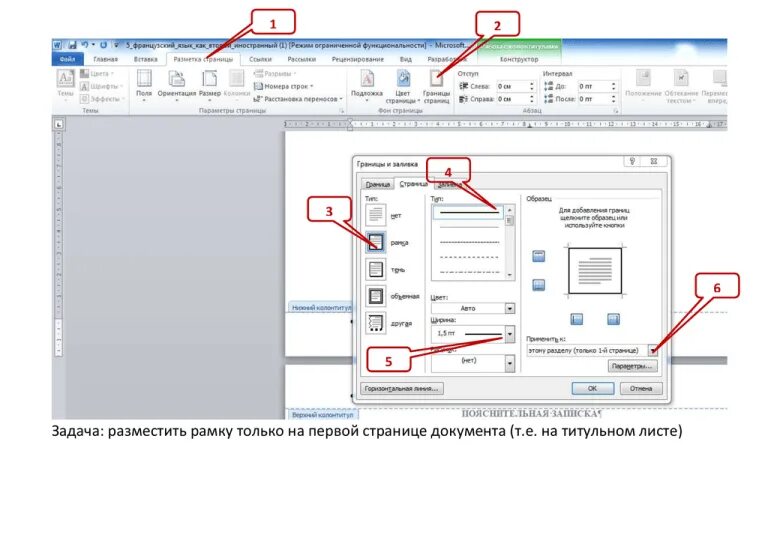Click the Отмена button
The width and height of the screenshot is (768, 543).
[641, 388]
